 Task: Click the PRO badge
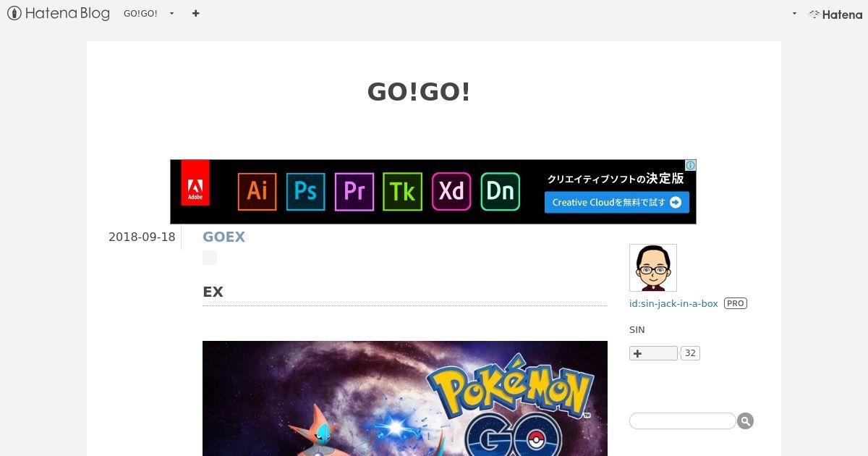click(x=736, y=304)
